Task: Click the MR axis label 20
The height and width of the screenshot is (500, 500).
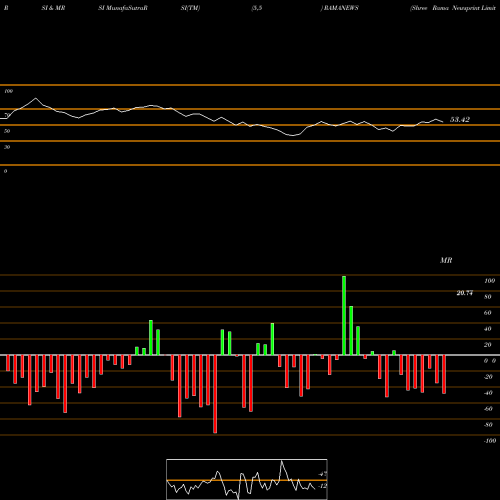Action: pos(488,345)
